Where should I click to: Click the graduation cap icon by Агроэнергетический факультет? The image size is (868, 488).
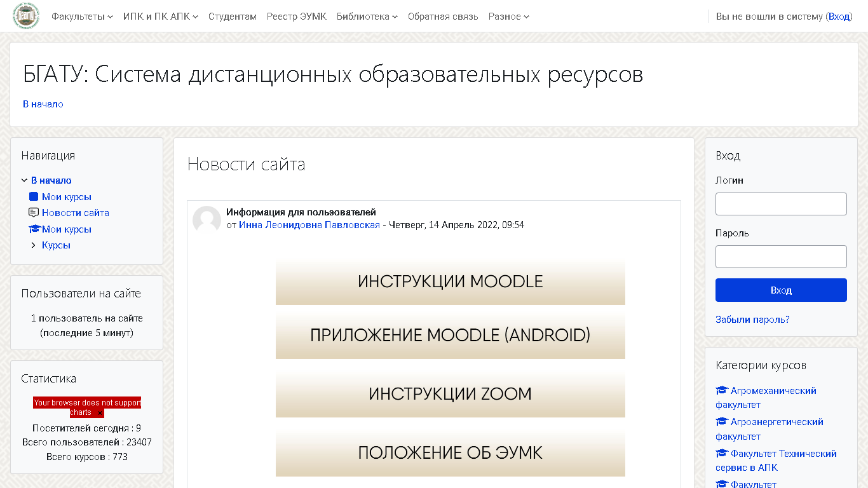721,422
